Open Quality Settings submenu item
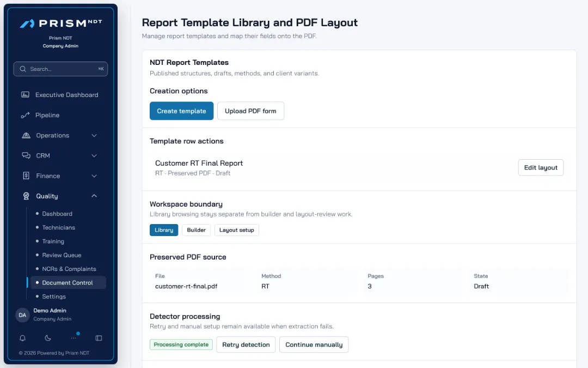The height and width of the screenshot is (368, 588). pyautogui.click(x=53, y=297)
